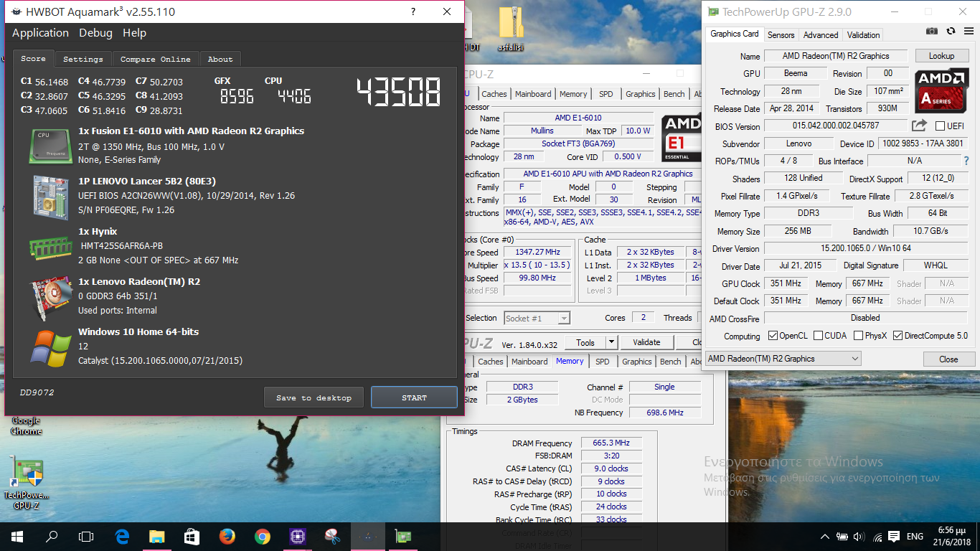Switch to the Compare Online tab
Image resolution: width=980 pixels, height=551 pixels.
155,59
